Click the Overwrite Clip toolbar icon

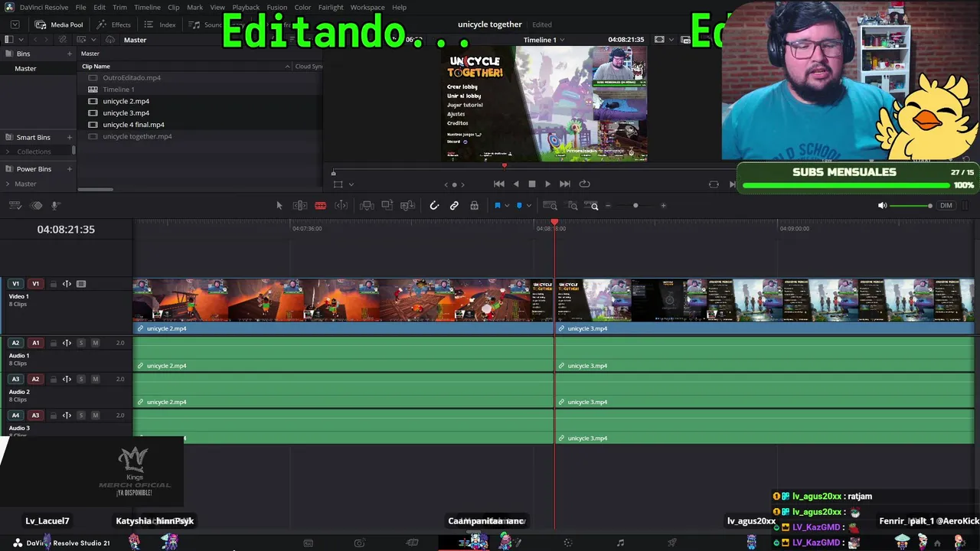click(387, 205)
